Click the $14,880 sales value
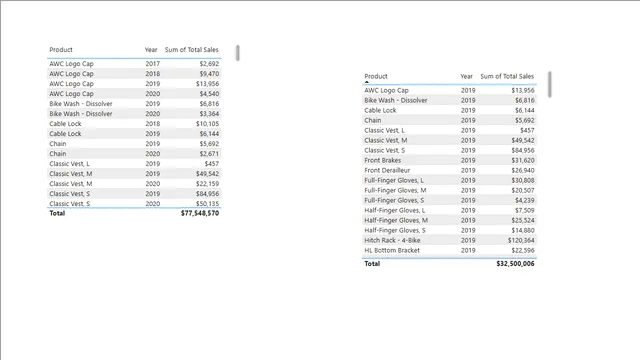 523,230
